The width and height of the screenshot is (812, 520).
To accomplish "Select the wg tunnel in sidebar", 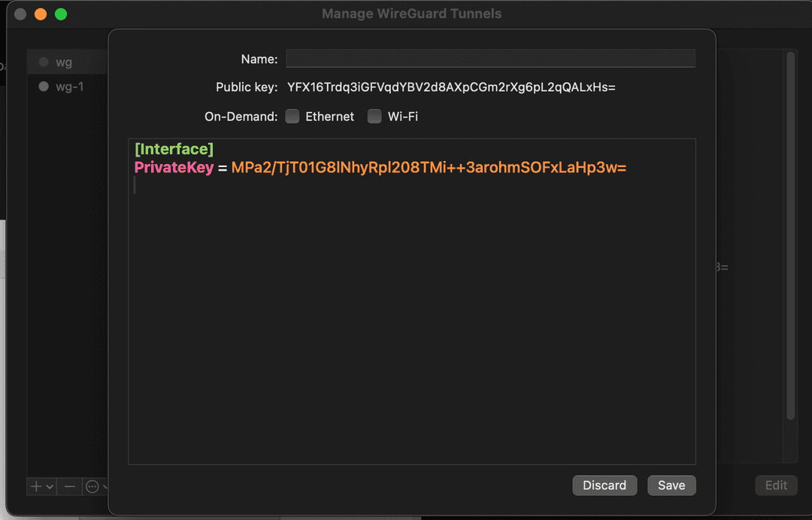I will tap(68, 62).
